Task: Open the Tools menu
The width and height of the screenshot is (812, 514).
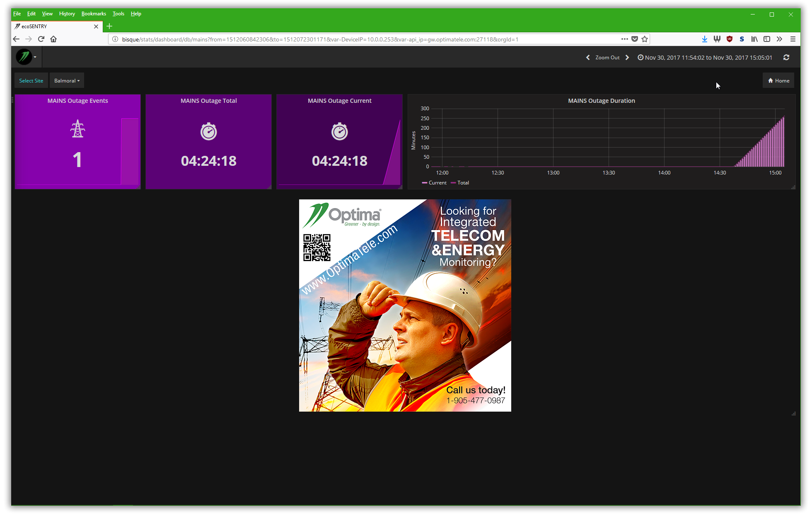Action: coord(118,14)
